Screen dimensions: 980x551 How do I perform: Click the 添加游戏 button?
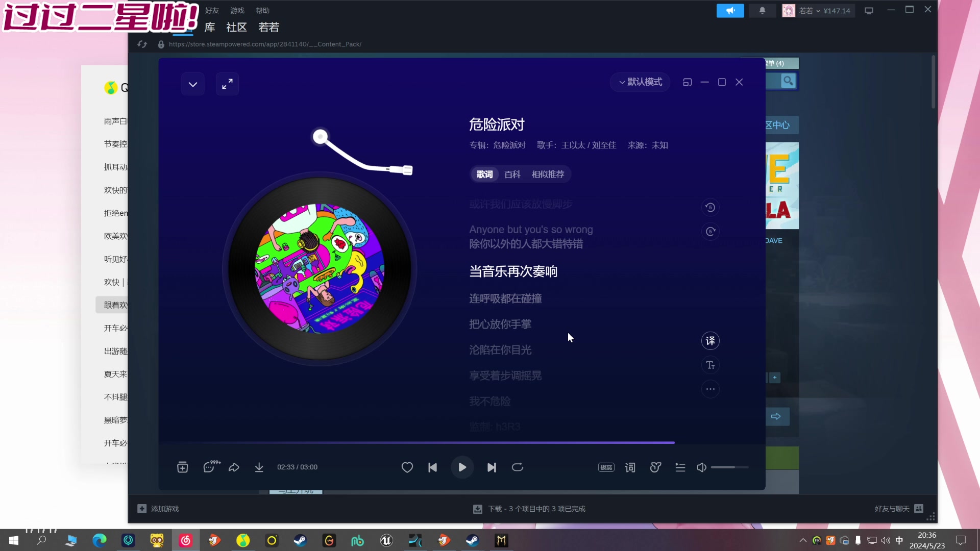click(x=158, y=509)
